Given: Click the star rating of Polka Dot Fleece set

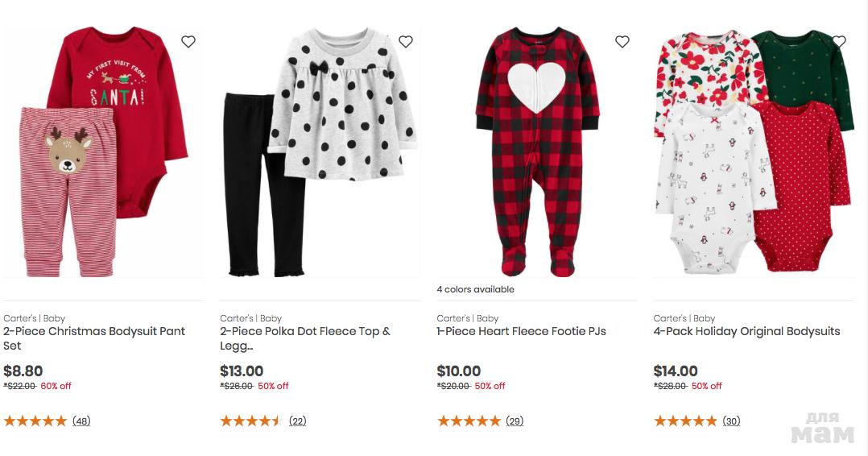Looking at the screenshot, I should coord(251,421).
